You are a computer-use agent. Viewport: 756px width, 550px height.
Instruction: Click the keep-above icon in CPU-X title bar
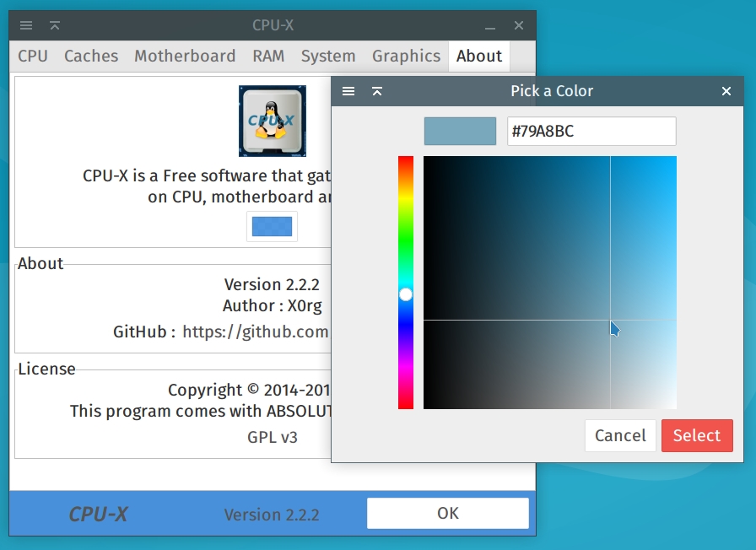pyautogui.click(x=55, y=25)
